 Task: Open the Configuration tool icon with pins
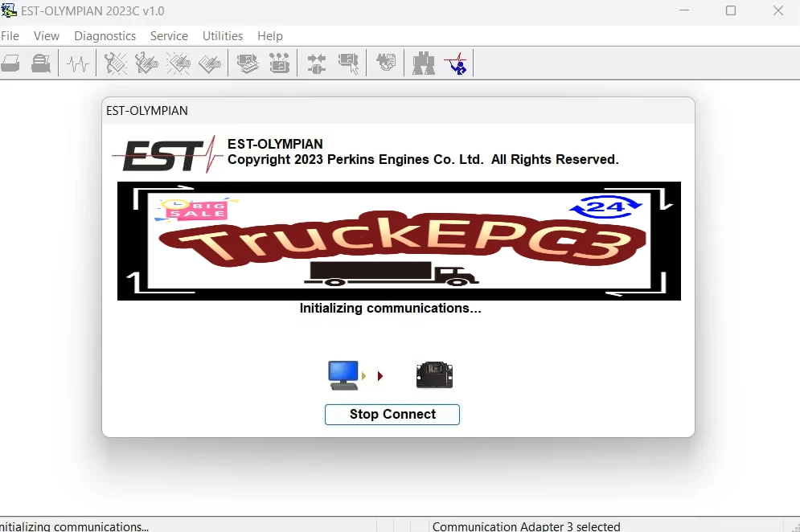[279, 63]
